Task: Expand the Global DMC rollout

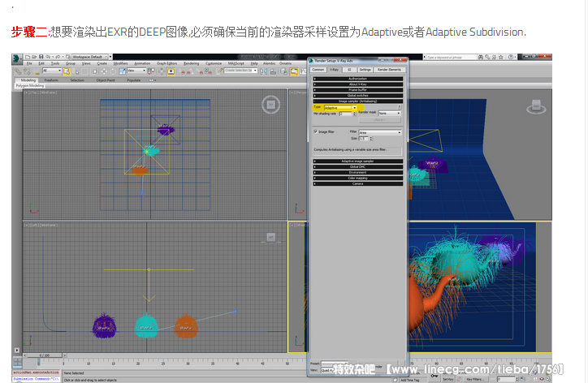Action: (357, 167)
